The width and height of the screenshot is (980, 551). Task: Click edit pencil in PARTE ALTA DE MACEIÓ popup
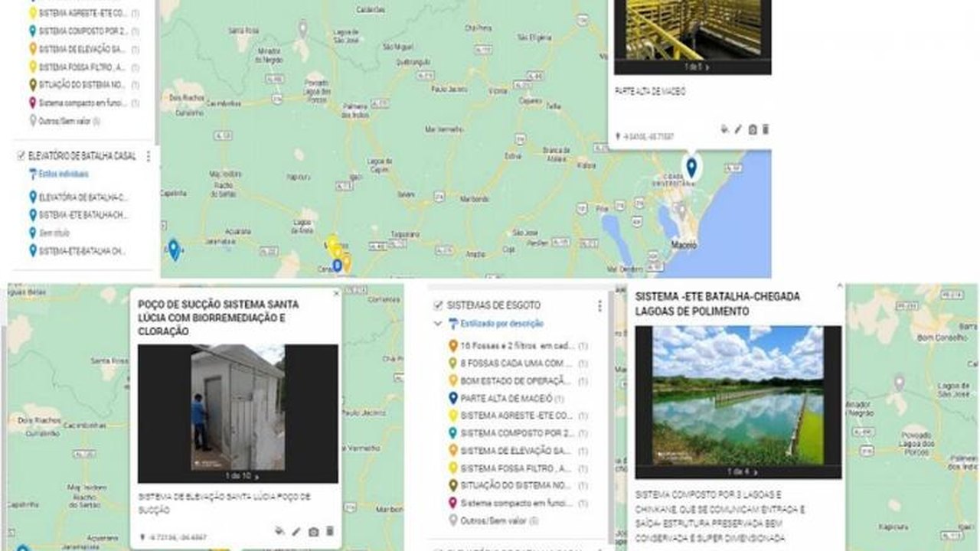coord(738,129)
